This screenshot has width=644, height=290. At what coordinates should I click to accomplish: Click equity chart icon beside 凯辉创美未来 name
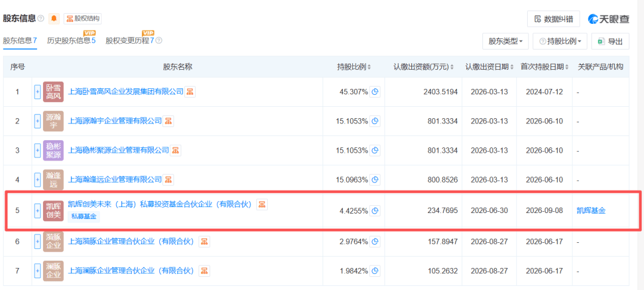pyautogui.click(x=262, y=204)
